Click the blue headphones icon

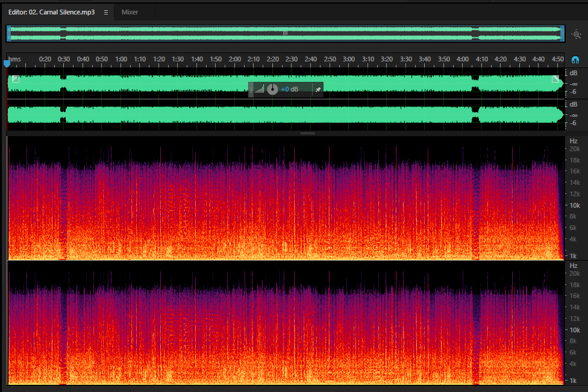575,60
